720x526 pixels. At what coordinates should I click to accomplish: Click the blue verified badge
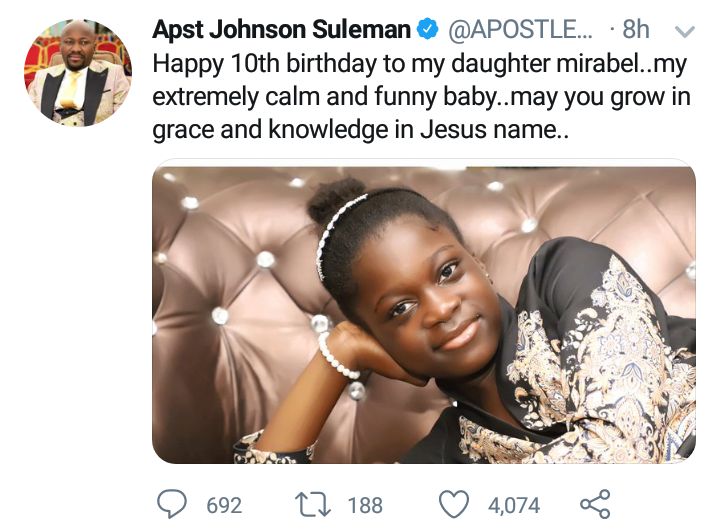(428, 30)
